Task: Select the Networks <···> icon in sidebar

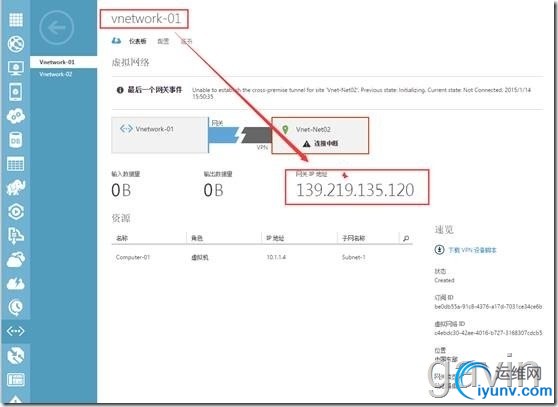Action: tap(16, 331)
